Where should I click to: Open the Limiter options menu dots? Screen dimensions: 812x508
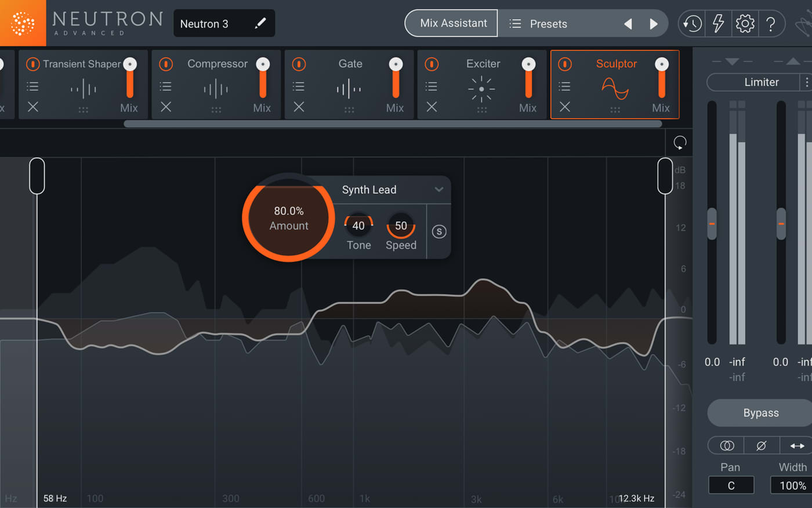point(806,82)
